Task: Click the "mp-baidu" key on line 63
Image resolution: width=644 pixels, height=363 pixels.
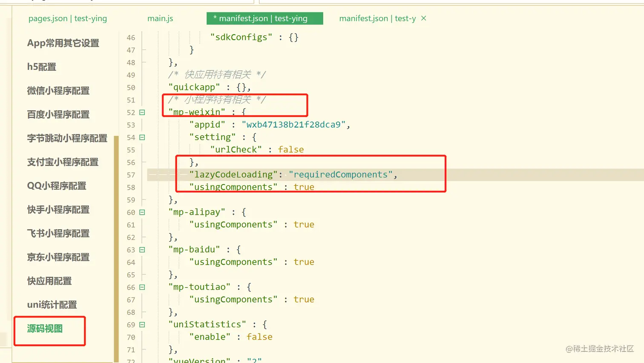Action: [x=194, y=250]
